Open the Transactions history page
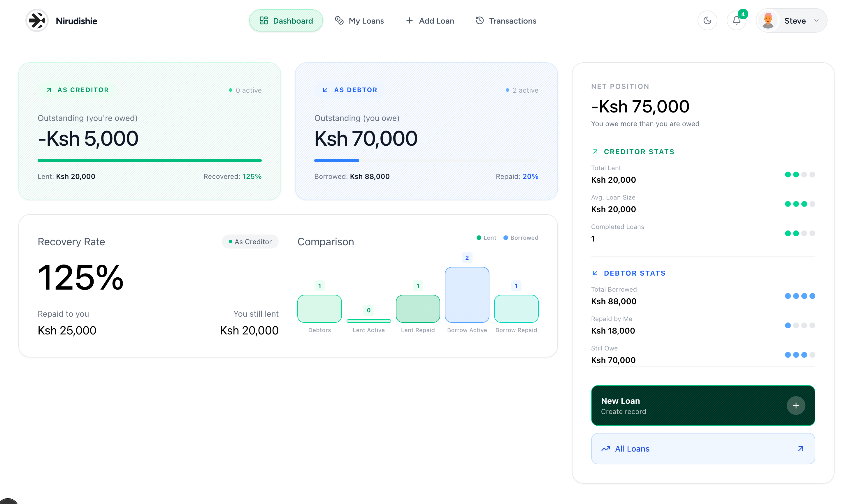The height and width of the screenshot is (504, 850). pyautogui.click(x=505, y=21)
